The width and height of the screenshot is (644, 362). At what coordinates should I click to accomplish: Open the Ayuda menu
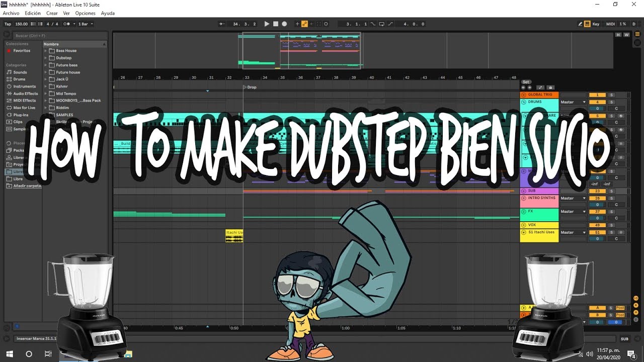[108, 13]
